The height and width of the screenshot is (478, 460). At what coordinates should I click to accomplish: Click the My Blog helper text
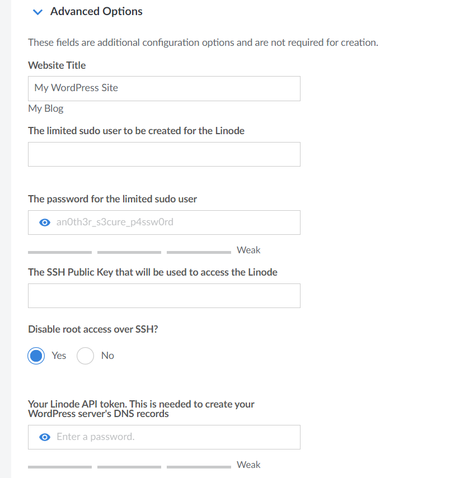pyautogui.click(x=46, y=109)
